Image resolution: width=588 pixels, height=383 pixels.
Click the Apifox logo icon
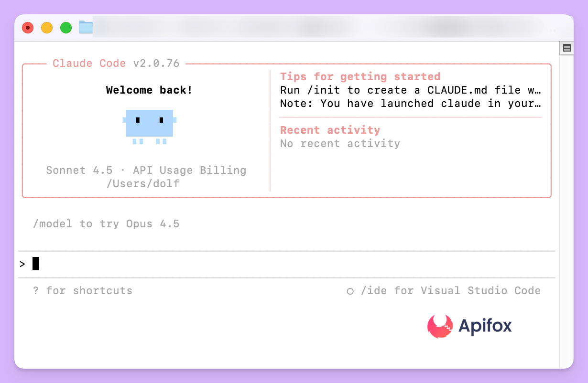pyautogui.click(x=440, y=326)
